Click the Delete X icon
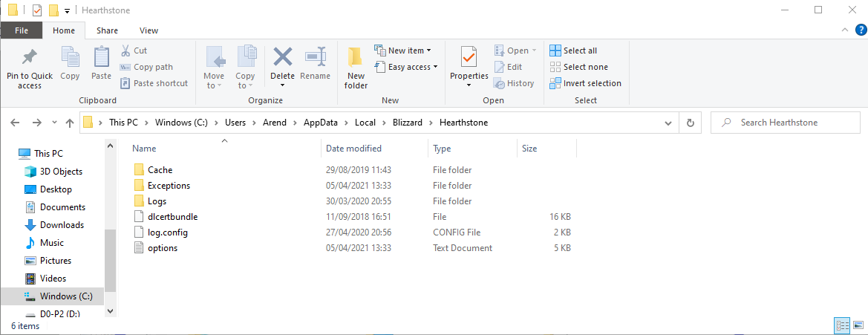This screenshot has width=868, height=335. (x=283, y=56)
